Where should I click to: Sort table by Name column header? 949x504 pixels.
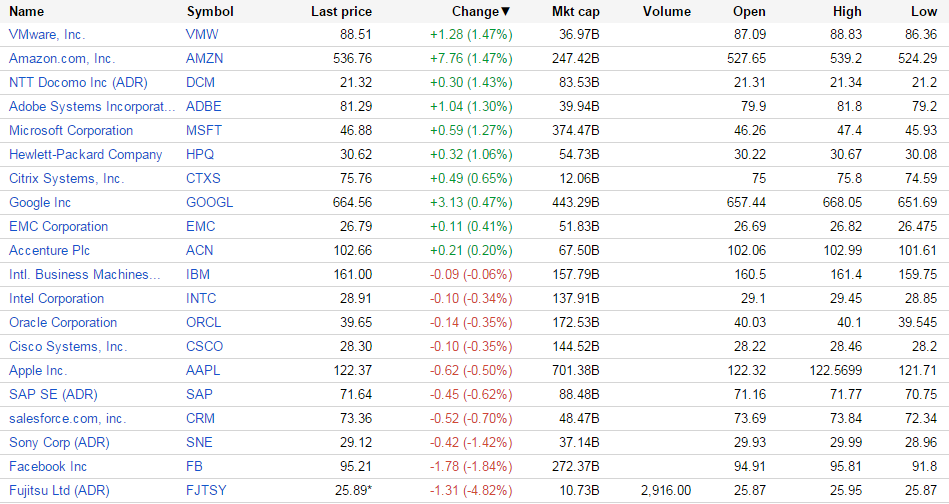(x=27, y=11)
